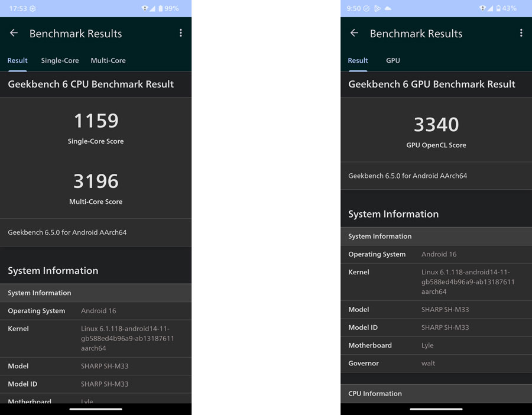Tap the CPU Information section header
Viewport: 532px width, 415px height.
[x=436, y=394]
